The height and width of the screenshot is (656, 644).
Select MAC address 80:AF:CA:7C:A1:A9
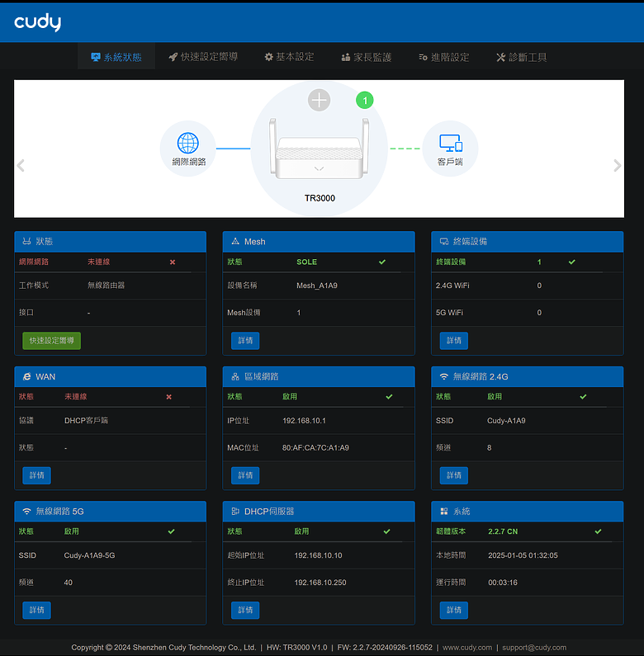pos(315,448)
